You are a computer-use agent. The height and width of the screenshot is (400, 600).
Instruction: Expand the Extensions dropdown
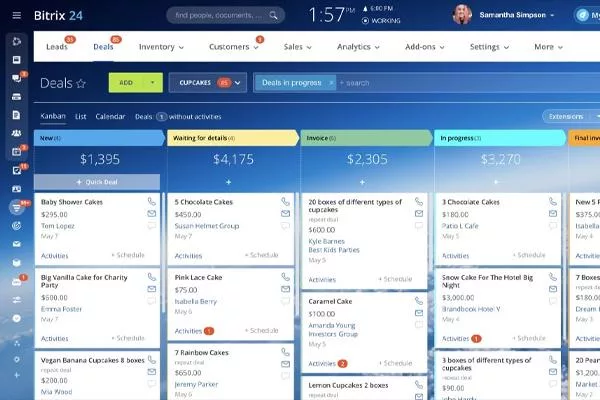pos(572,117)
